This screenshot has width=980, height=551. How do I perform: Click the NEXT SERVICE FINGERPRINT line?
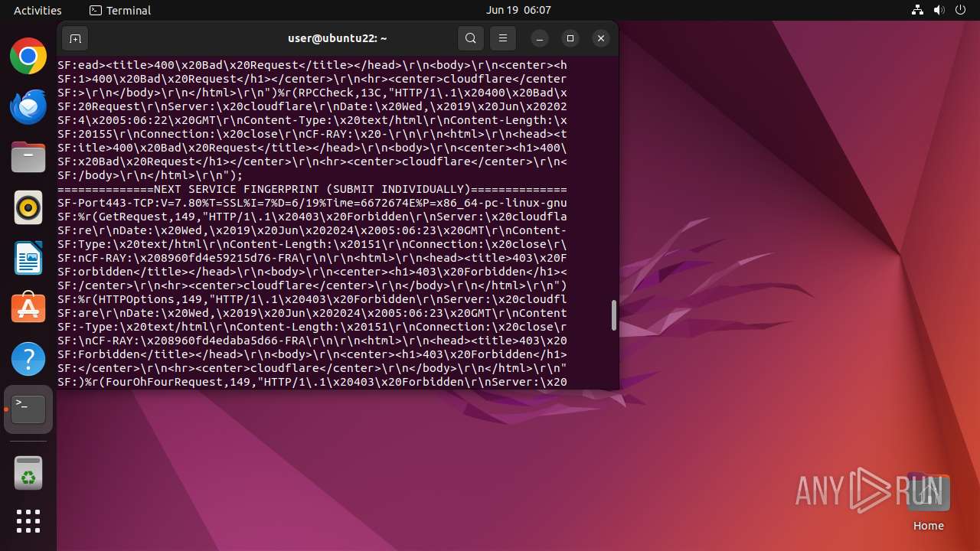[x=312, y=189]
